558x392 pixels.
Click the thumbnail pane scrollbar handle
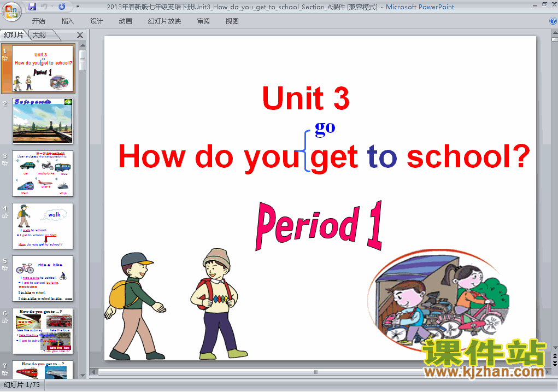click(x=83, y=60)
